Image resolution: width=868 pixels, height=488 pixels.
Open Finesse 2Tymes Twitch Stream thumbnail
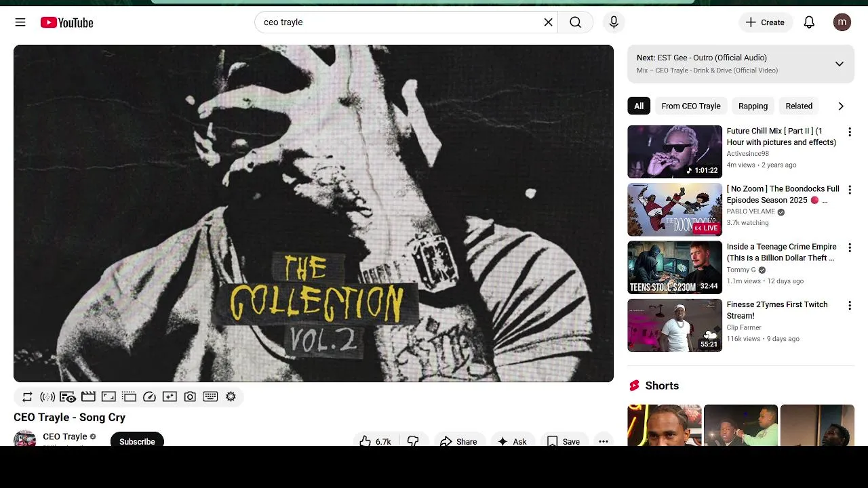pos(675,325)
